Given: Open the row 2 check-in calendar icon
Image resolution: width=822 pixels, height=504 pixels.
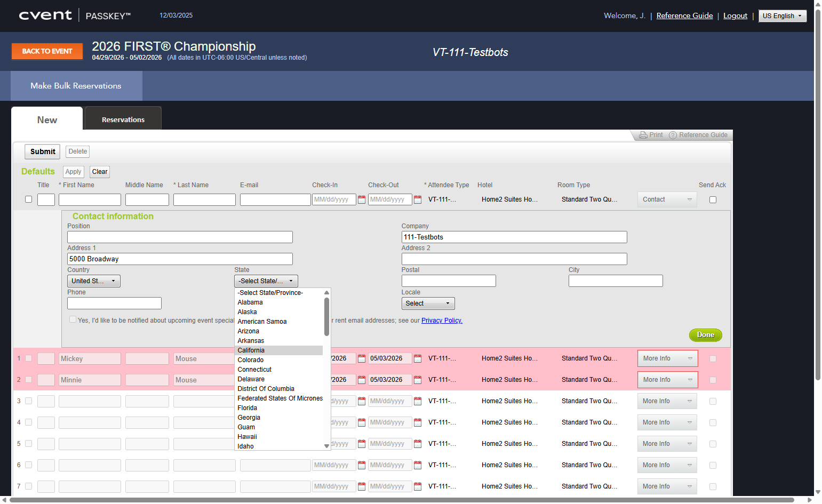Looking at the screenshot, I should (362, 380).
